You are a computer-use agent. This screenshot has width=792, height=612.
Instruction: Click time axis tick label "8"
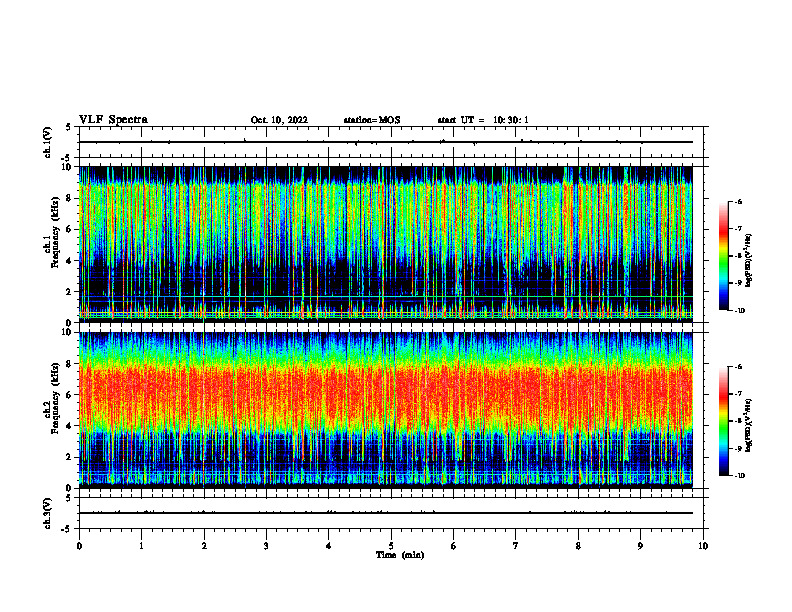click(x=578, y=546)
